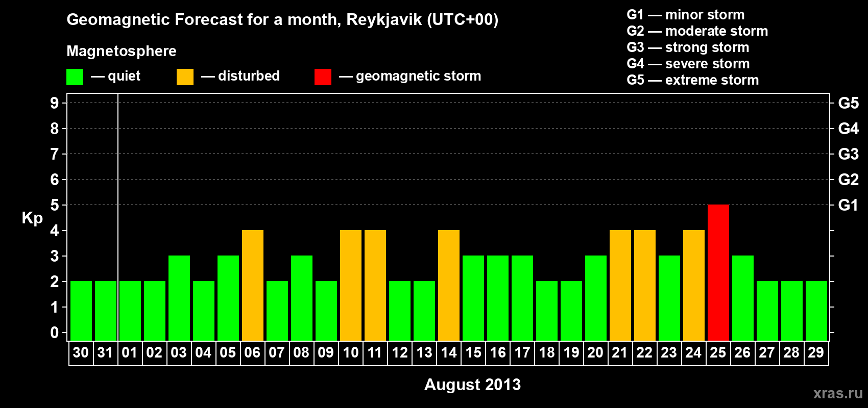
Task: Select the green bar for day 29
Action: pyautogui.click(x=816, y=311)
